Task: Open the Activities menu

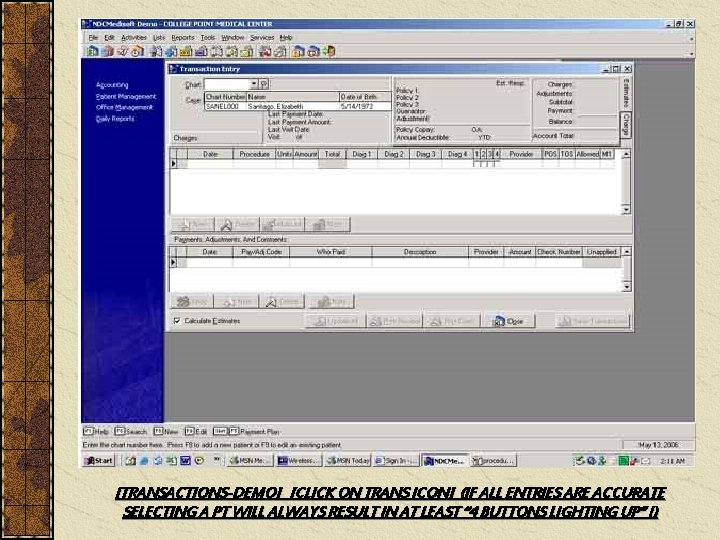Action: coord(134,38)
